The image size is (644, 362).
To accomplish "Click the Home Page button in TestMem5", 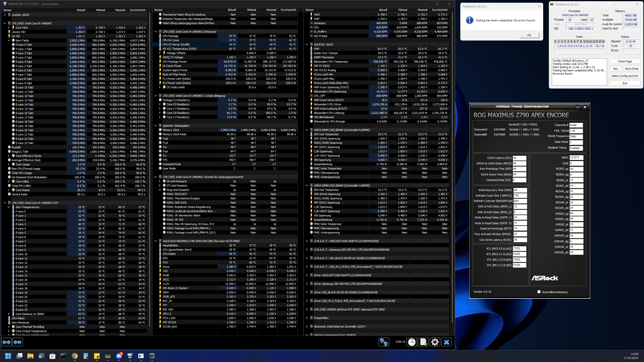I will 625,61.
